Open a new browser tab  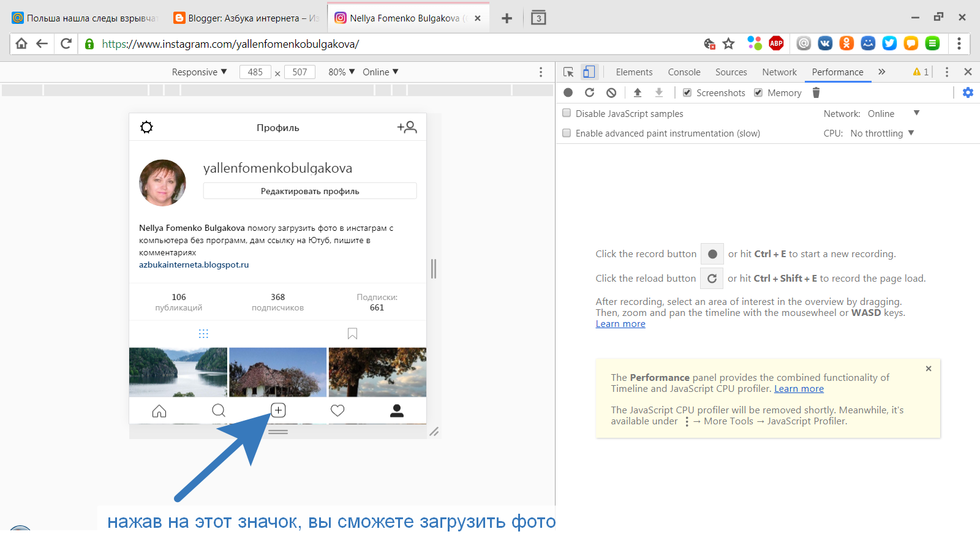tap(507, 18)
